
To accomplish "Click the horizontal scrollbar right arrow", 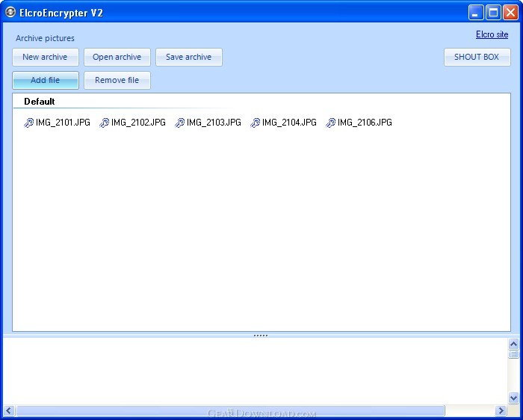I will click(x=501, y=410).
